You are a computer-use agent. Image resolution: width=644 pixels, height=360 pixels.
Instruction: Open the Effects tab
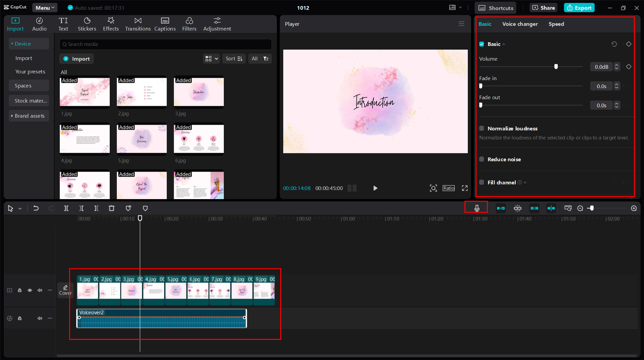[111, 24]
